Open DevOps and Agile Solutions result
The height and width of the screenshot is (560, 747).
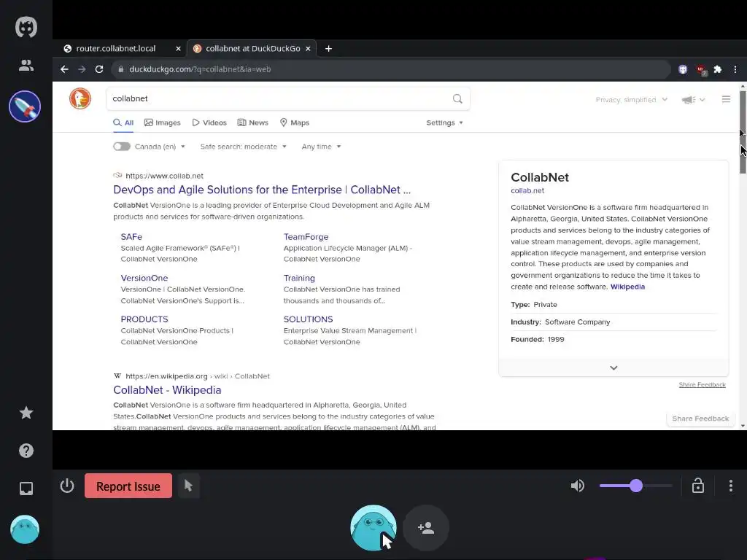262,190
